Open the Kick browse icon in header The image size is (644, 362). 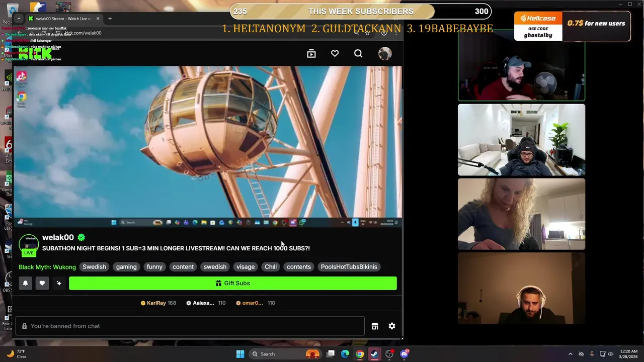pos(311,54)
